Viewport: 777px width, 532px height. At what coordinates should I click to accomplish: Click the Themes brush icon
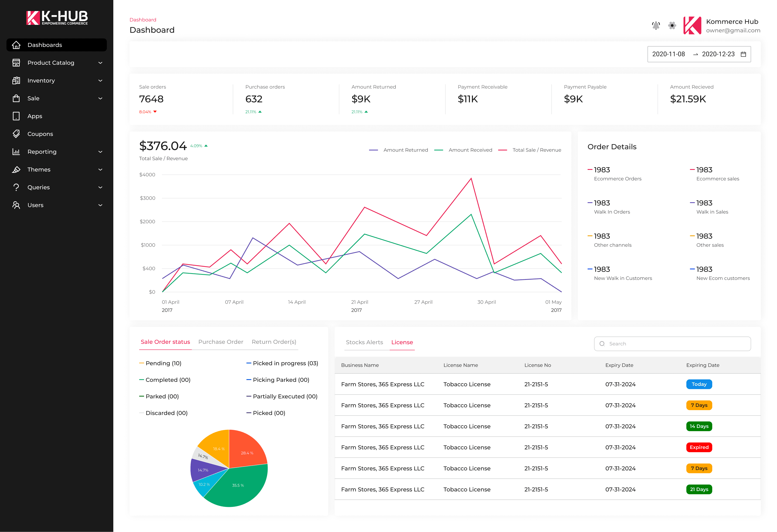[x=16, y=169]
